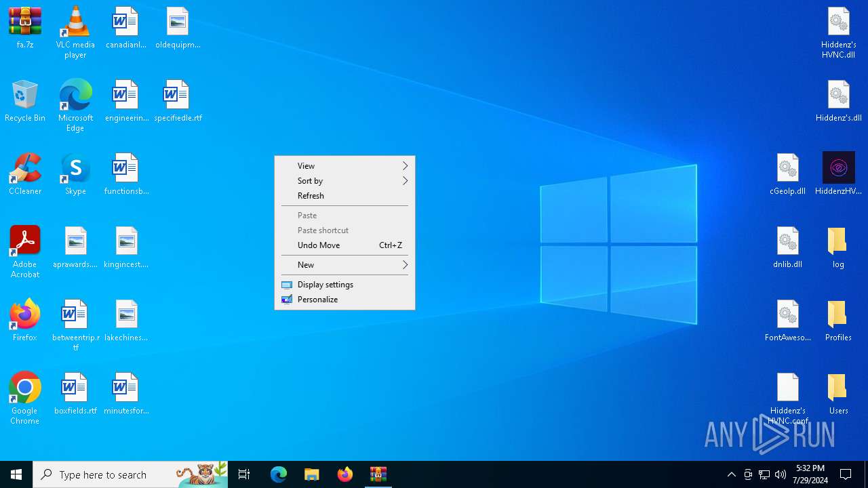Select the dnlib.dll file
Image resolution: width=868 pixels, height=488 pixels.
pos(788,247)
